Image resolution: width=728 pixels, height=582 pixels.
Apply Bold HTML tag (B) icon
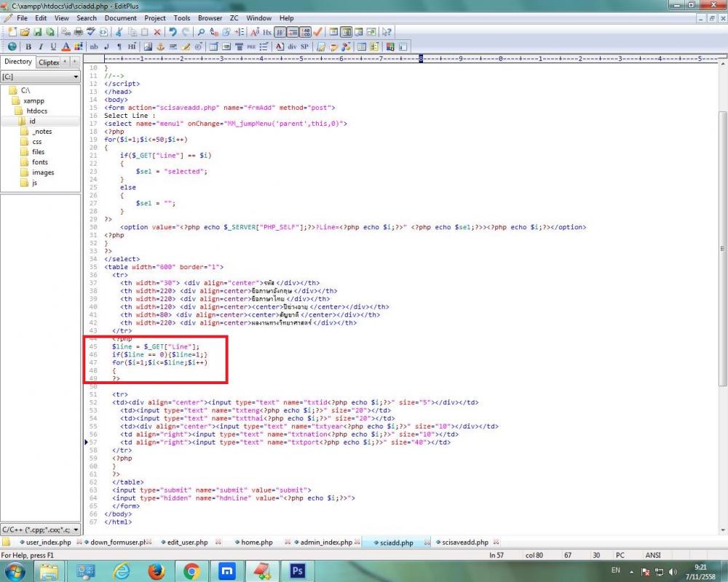(x=28, y=47)
